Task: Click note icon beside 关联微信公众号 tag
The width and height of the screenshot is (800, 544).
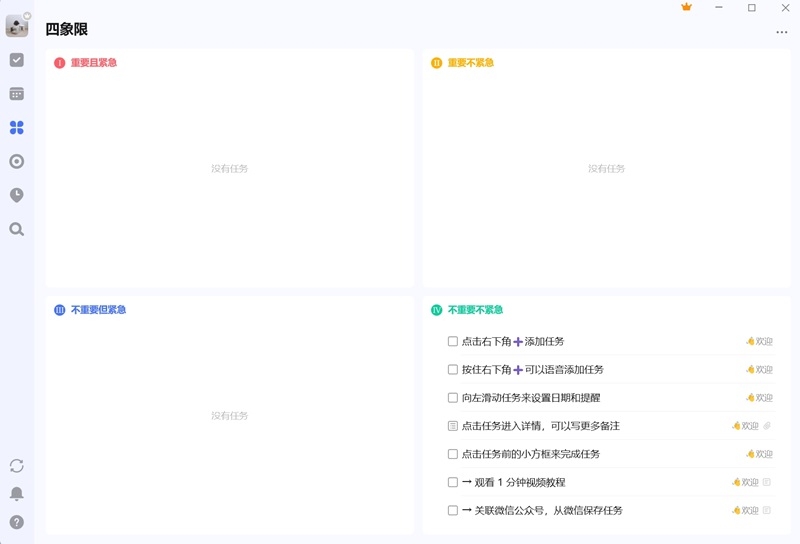Action: 766,510
